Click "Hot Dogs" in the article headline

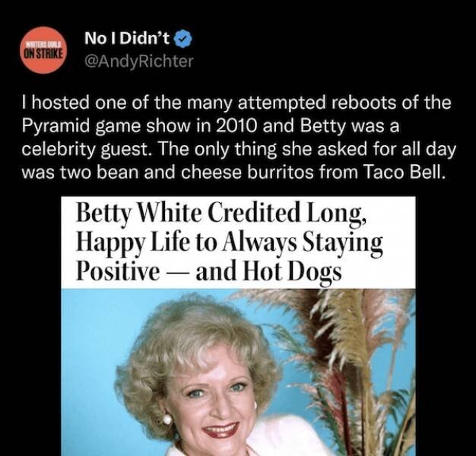292,272
